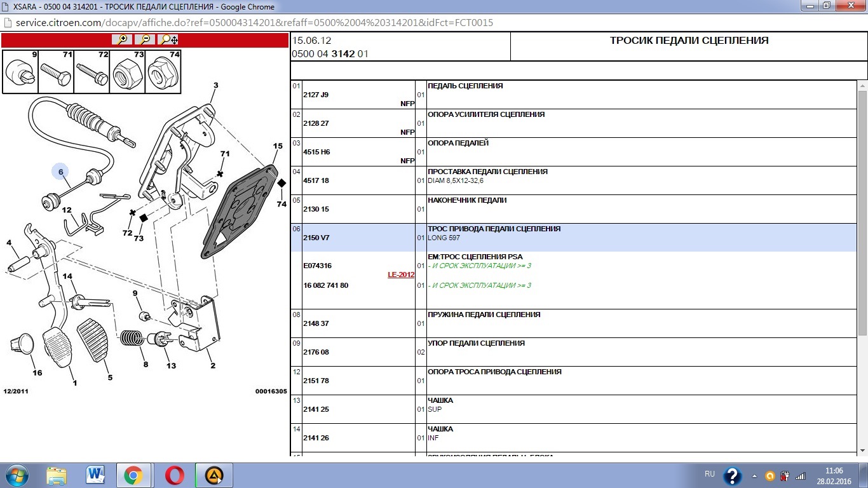
Task: Open the help question mark icon
Action: click(733, 476)
